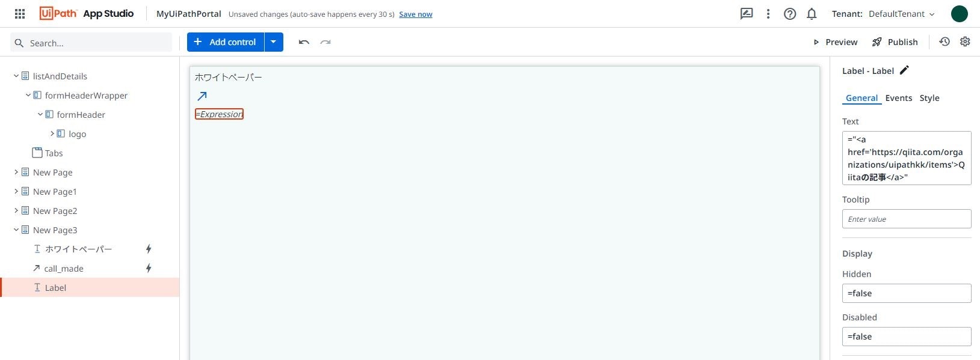
Task: Collapse the New Page3 node
Action: click(x=16, y=230)
